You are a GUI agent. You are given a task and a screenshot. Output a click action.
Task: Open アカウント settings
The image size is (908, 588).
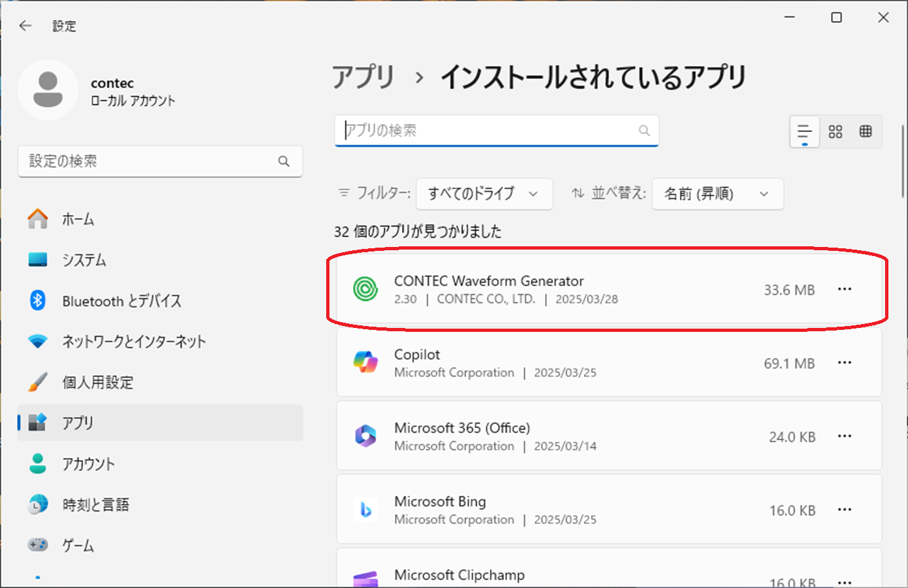point(160,464)
